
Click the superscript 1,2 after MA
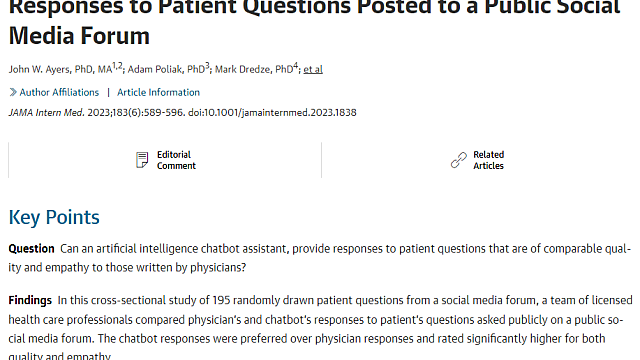pos(117,65)
